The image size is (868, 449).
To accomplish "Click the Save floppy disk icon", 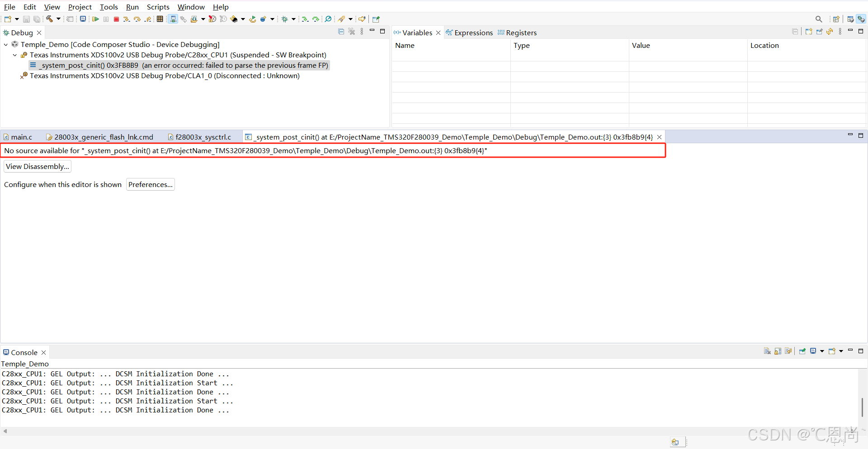I will click(26, 19).
